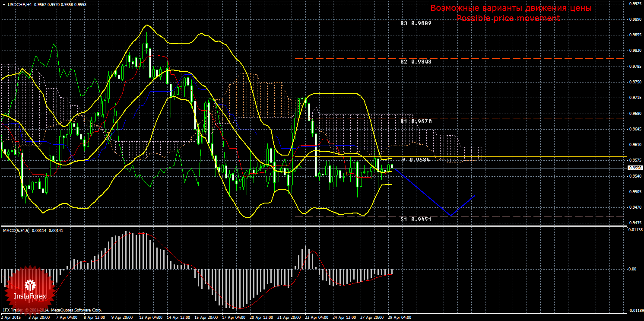Select the S1 0.9451 support label
Viewport: 644px width, 321px height.
pyautogui.click(x=416, y=219)
